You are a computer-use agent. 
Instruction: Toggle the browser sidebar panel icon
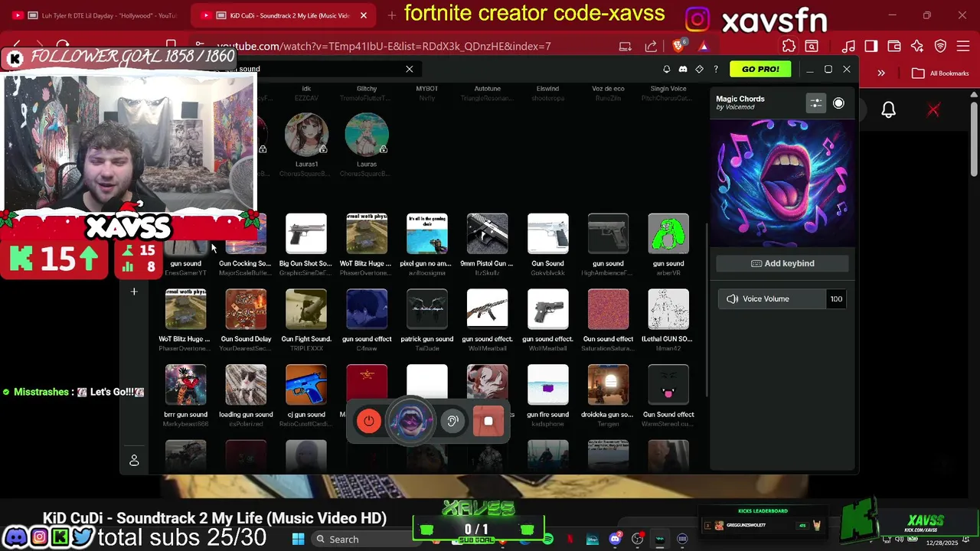coord(871,47)
